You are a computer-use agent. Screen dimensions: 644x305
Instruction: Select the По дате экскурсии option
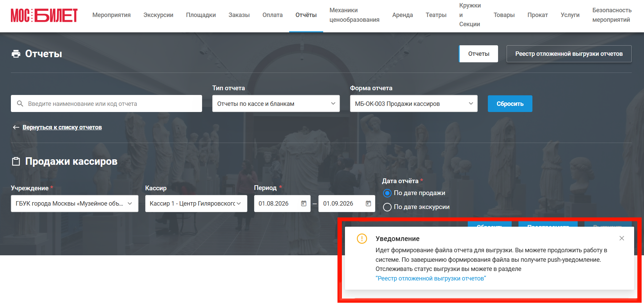pos(387,207)
